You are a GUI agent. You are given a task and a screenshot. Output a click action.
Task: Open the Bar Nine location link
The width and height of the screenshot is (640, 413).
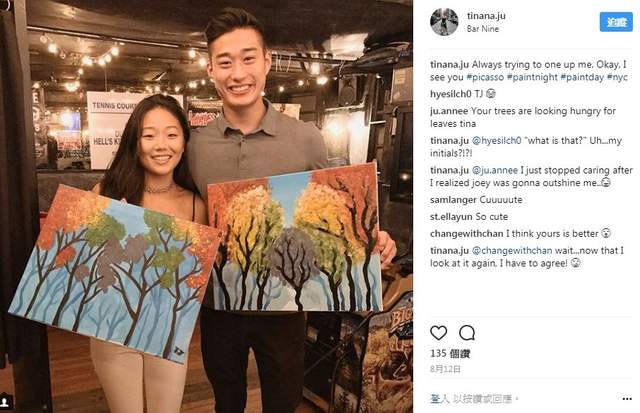coord(483,29)
